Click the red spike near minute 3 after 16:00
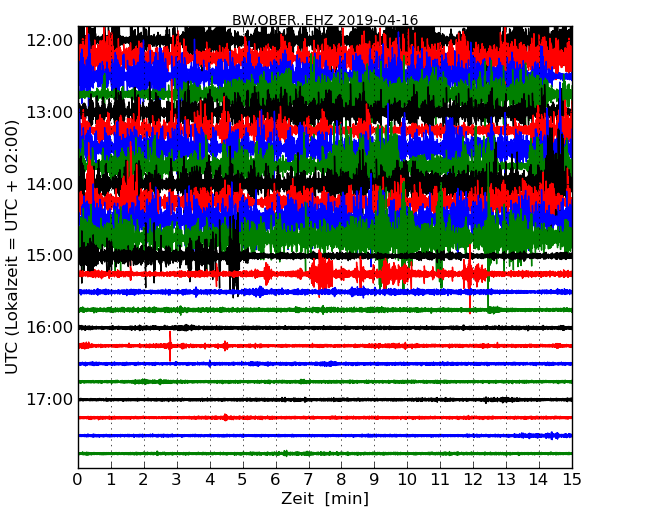Image resolution: width=650 pixels, height=520 pixels. [x=170, y=346]
